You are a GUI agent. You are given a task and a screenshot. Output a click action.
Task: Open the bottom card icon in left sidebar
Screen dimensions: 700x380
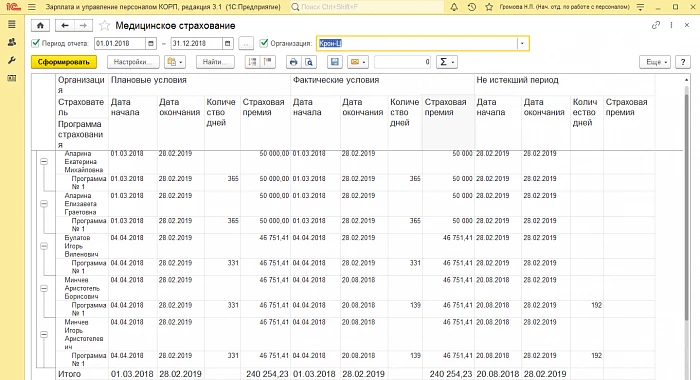[12, 78]
